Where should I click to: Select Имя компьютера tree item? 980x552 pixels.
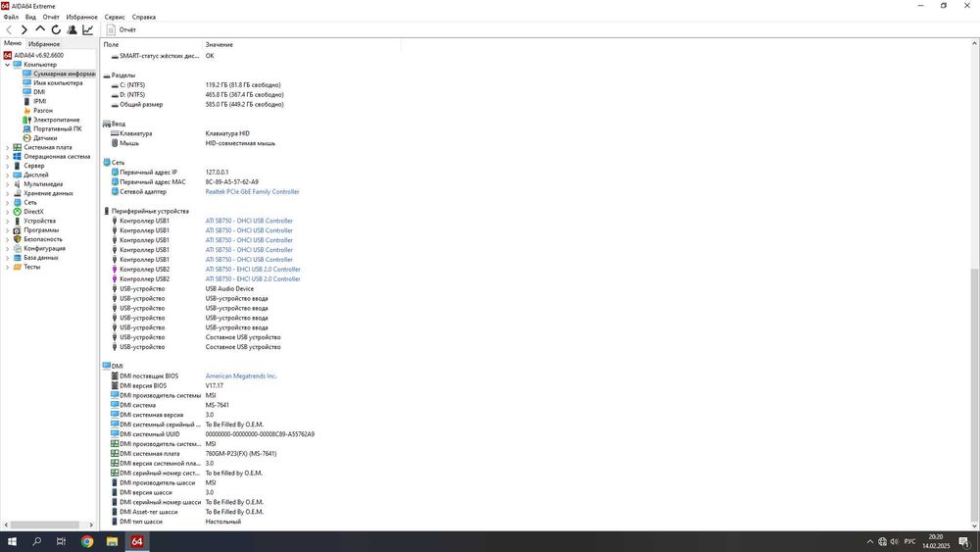pos(53,82)
